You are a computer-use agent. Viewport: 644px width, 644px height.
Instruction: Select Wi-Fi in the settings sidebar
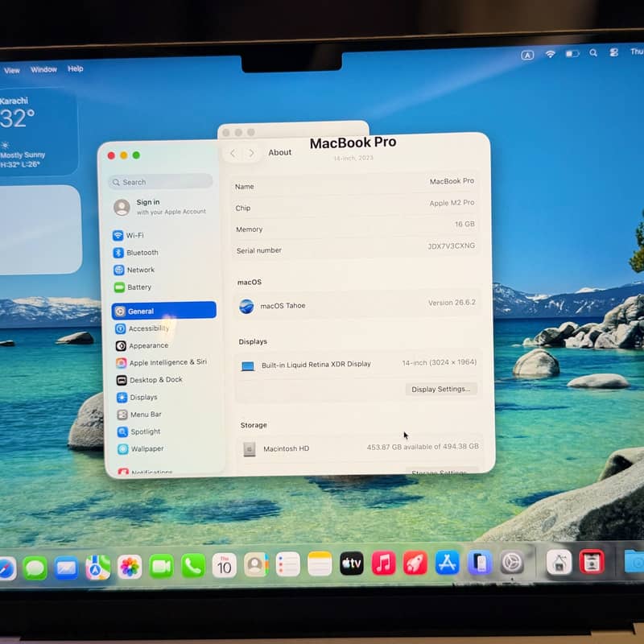128,235
